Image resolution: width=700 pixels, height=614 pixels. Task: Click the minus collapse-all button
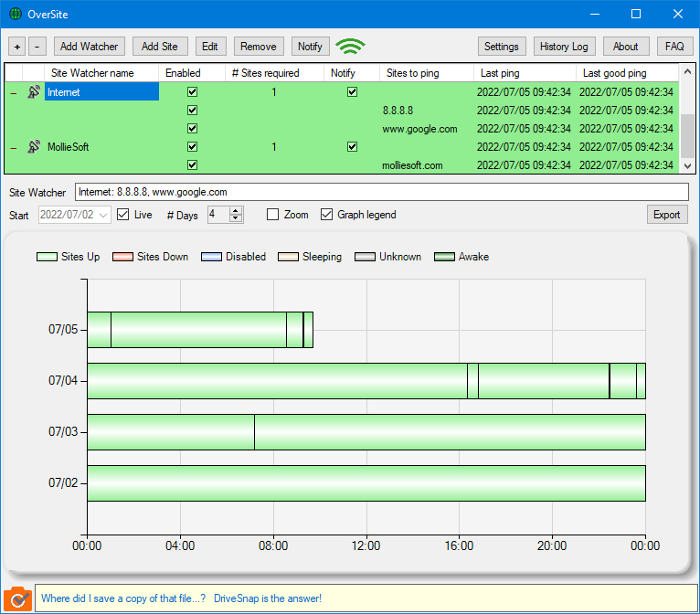coord(37,47)
